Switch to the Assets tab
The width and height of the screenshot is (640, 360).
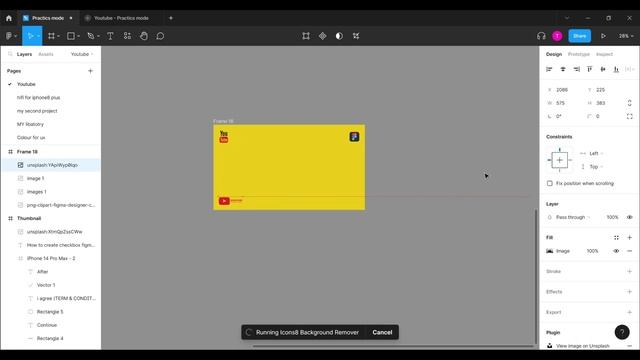tap(46, 54)
